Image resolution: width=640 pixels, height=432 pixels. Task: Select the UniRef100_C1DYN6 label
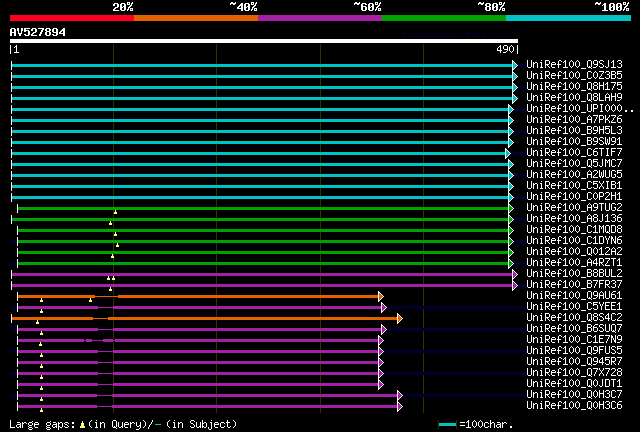(x=574, y=240)
